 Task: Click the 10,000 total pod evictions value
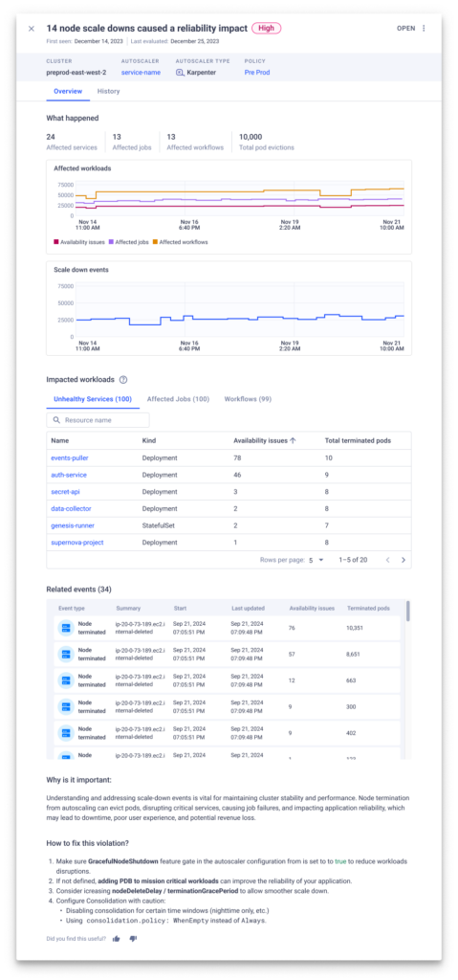pyautogui.click(x=251, y=136)
